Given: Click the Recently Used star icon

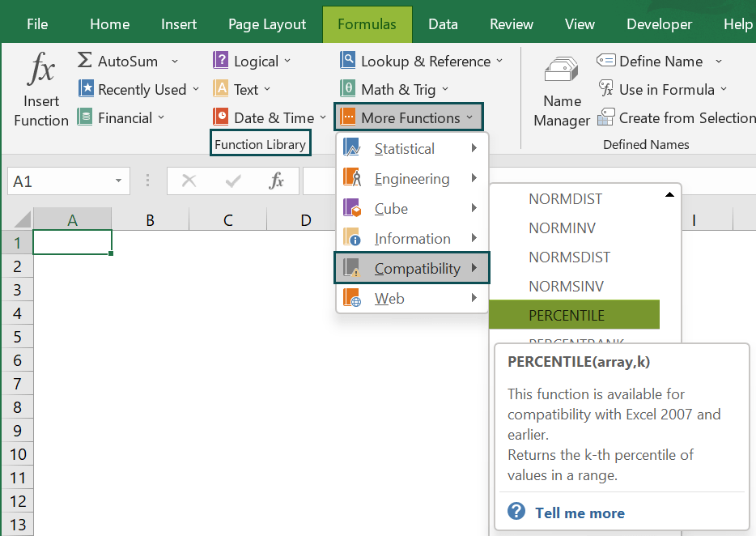Looking at the screenshot, I should (x=86, y=89).
